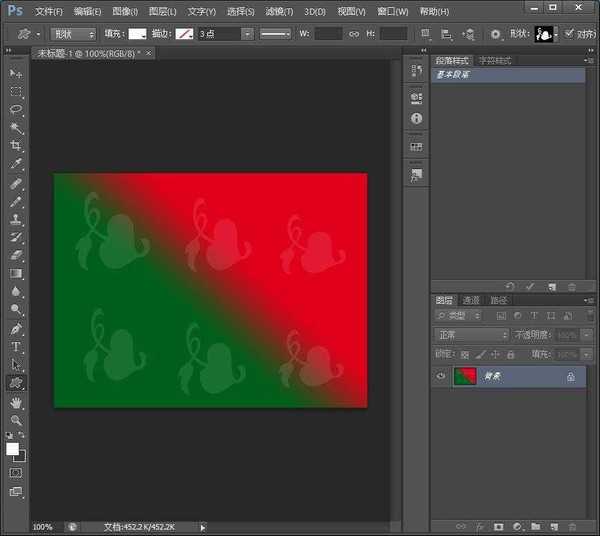
Task: Choose the Horizontal Type tool
Action: 16,346
